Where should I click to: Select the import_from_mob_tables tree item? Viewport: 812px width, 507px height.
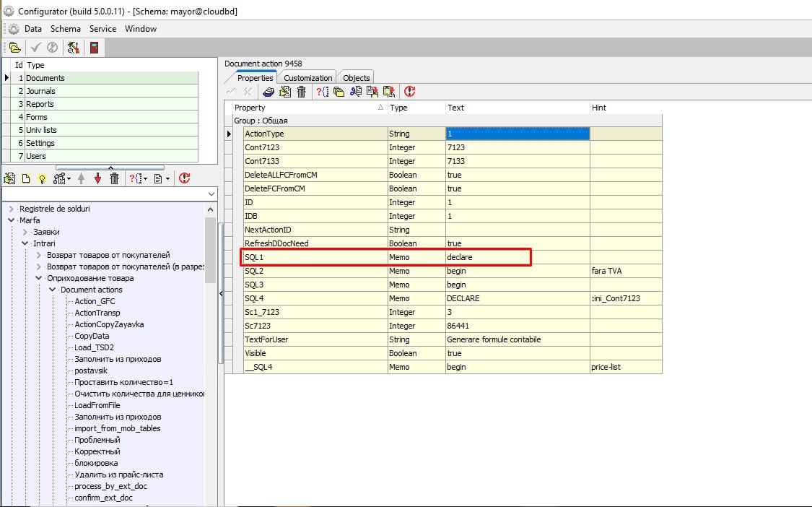tap(118, 428)
